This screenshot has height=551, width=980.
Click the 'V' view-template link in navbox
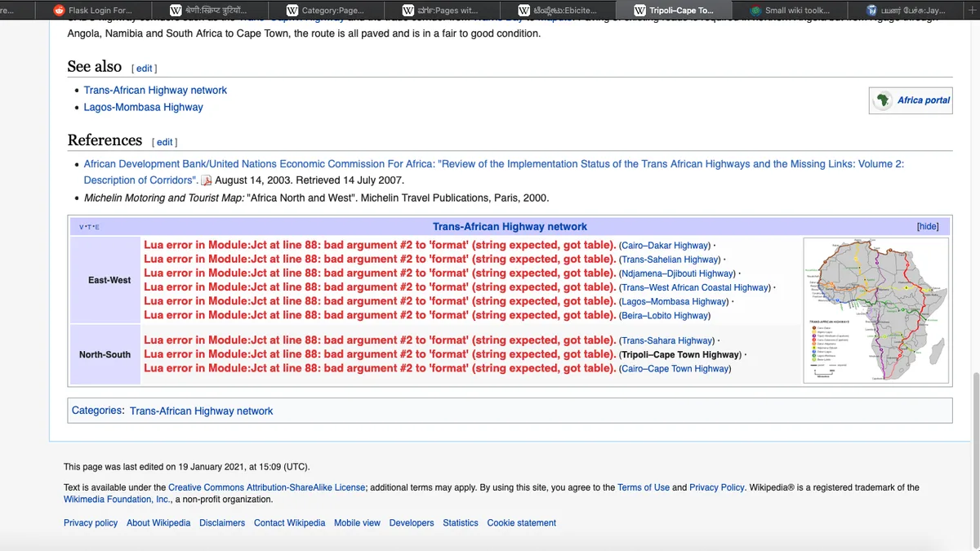coord(82,227)
